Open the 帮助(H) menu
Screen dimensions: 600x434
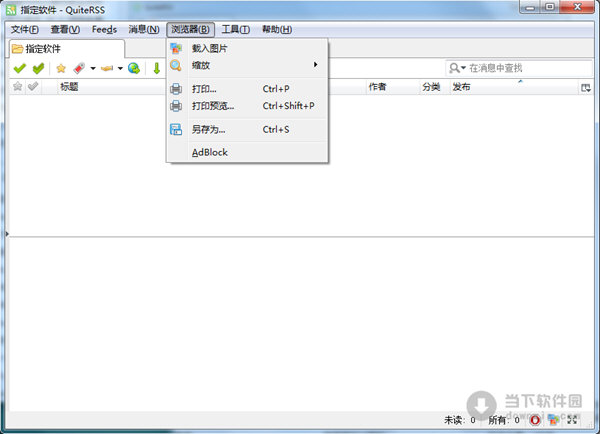click(277, 29)
